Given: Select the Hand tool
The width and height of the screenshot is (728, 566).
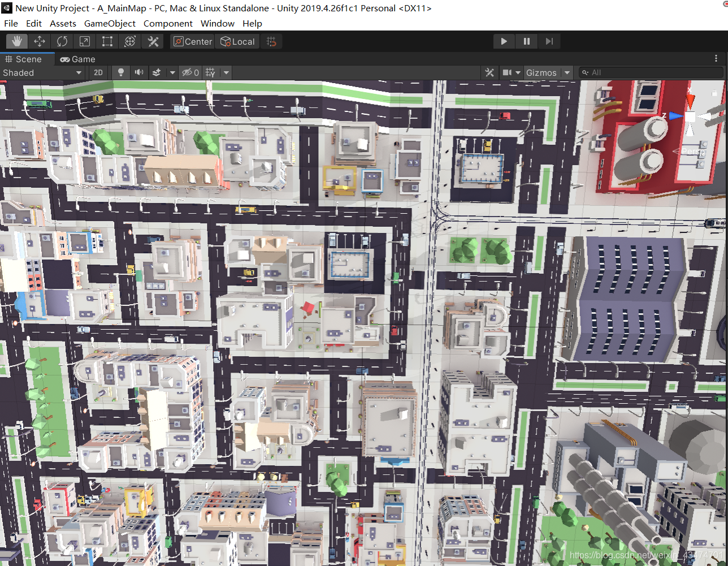Looking at the screenshot, I should click(17, 41).
